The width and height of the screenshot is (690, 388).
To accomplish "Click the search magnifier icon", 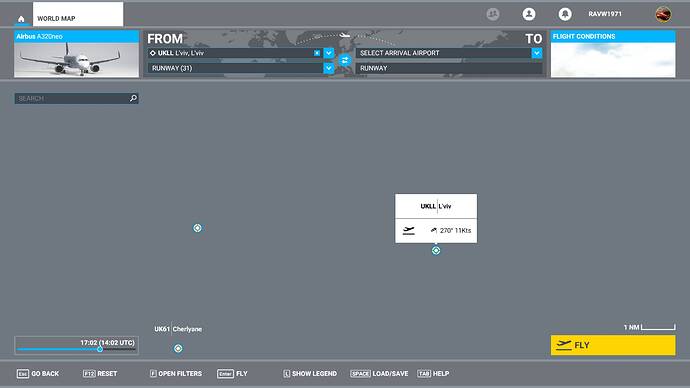I will (x=133, y=98).
